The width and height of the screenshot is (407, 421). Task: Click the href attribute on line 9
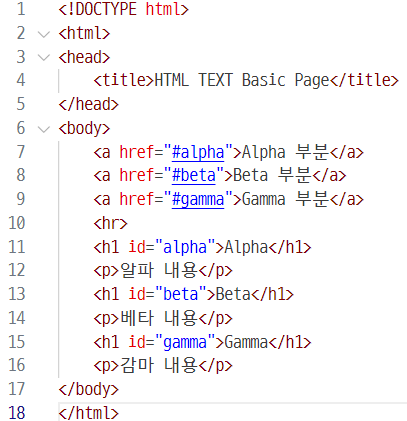tap(137, 200)
